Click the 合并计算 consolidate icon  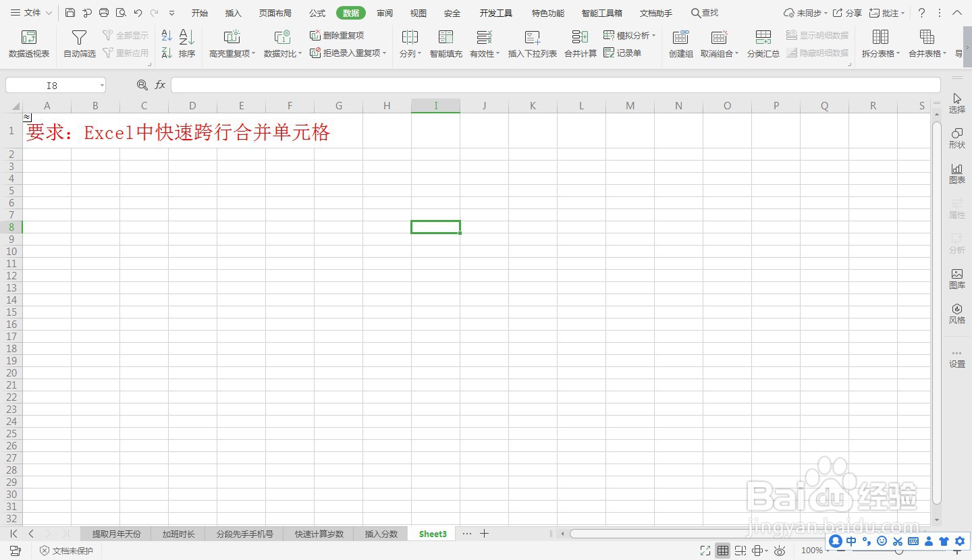(580, 37)
